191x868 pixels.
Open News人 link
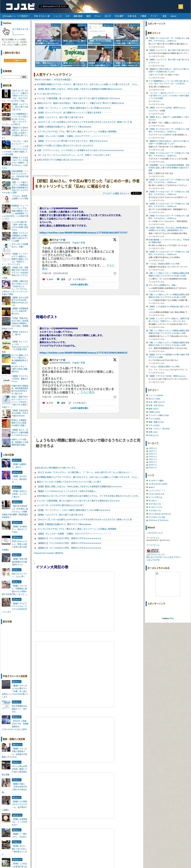[152, 487]
